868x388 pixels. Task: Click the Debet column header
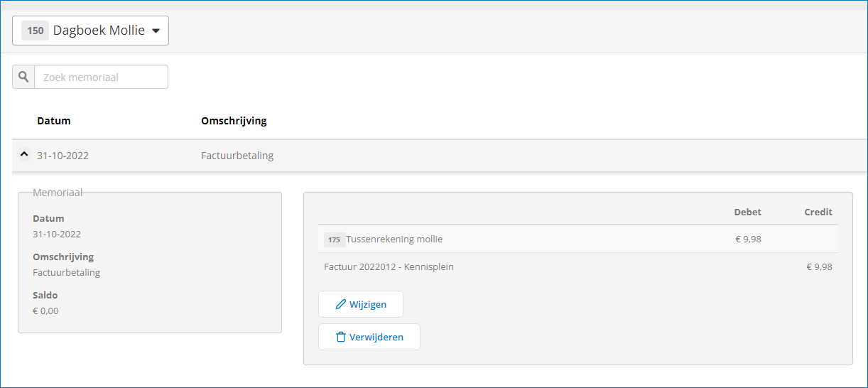tap(747, 212)
